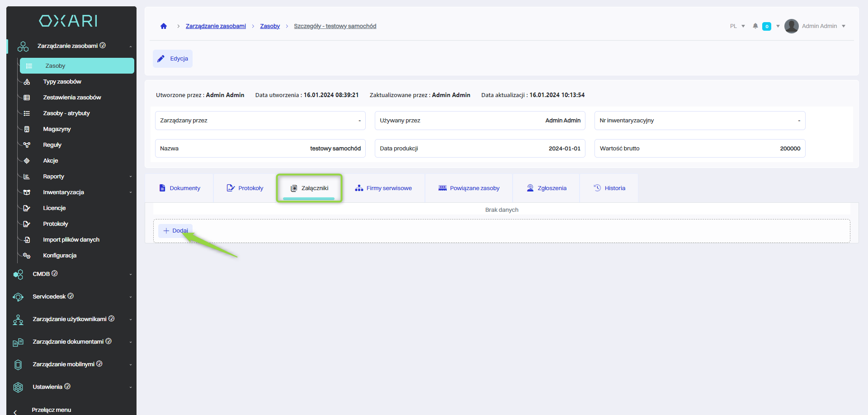868x415 pixels.
Task: Click the Ustawienia settings icon in sidebar
Action: [x=18, y=387]
